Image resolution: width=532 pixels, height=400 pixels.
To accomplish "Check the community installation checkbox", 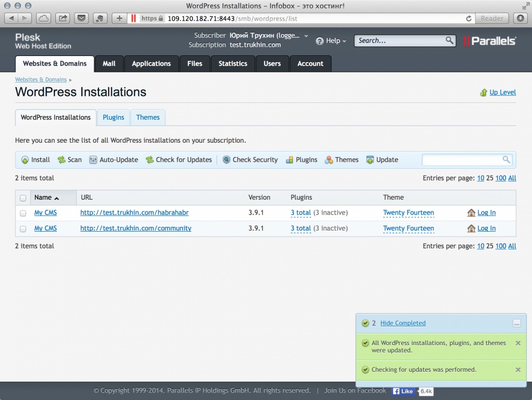I will [x=23, y=229].
